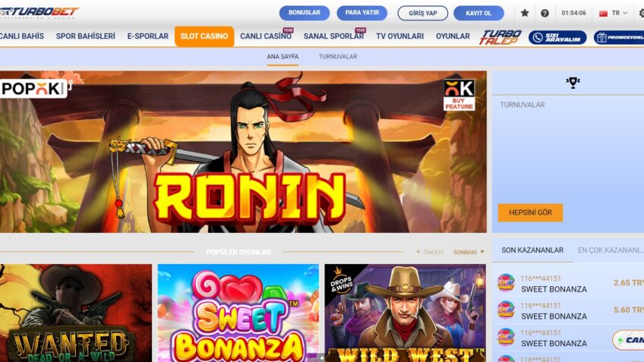
Task: Click the Turbo Talep logo
Action: coord(500,37)
